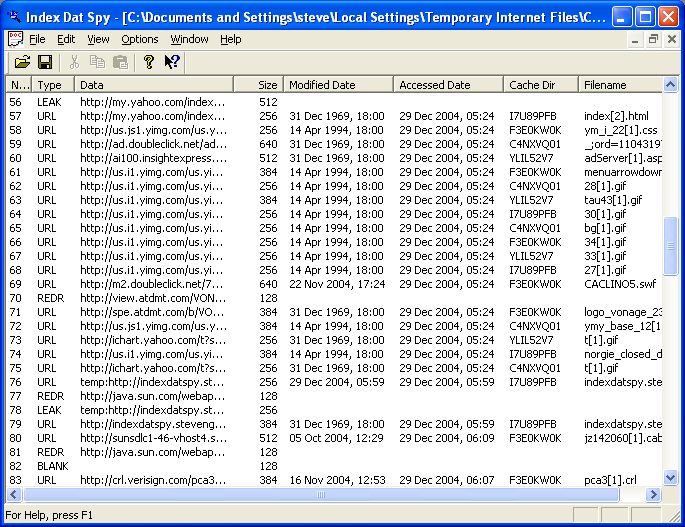The width and height of the screenshot is (685, 527).
Task: Select row 77 REDR java.sun.com entry
Action: click(x=334, y=396)
